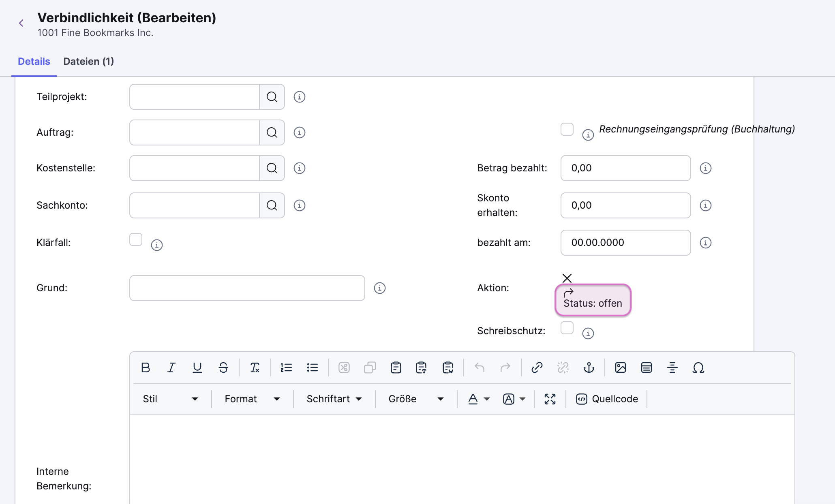
Task: Click the Skonto erhalten amount field
Action: tap(626, 205)
